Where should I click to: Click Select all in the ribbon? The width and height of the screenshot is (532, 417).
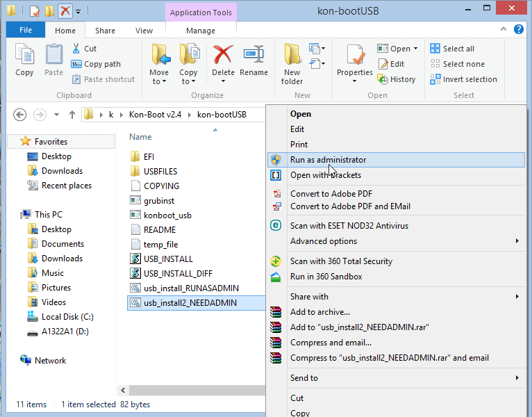click(452, 49)
